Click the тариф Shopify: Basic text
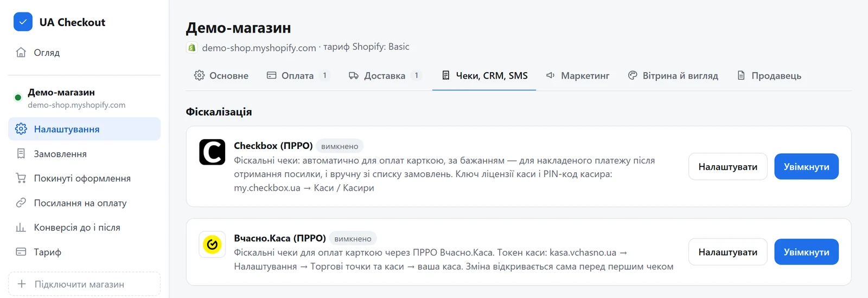 [x=366, y=47]
